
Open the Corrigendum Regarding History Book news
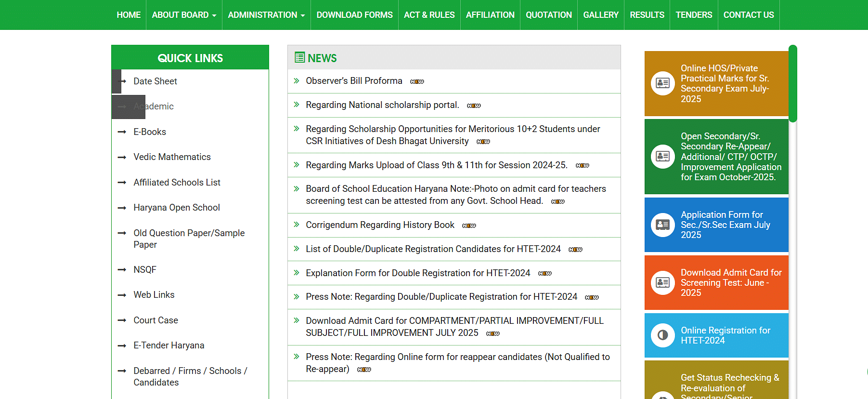click(380, 225)
